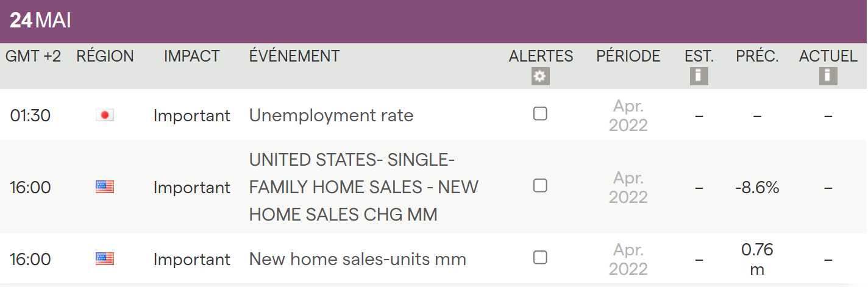Click the -8.6% previous value
The image size is (868, 287).
coord(757,188)
